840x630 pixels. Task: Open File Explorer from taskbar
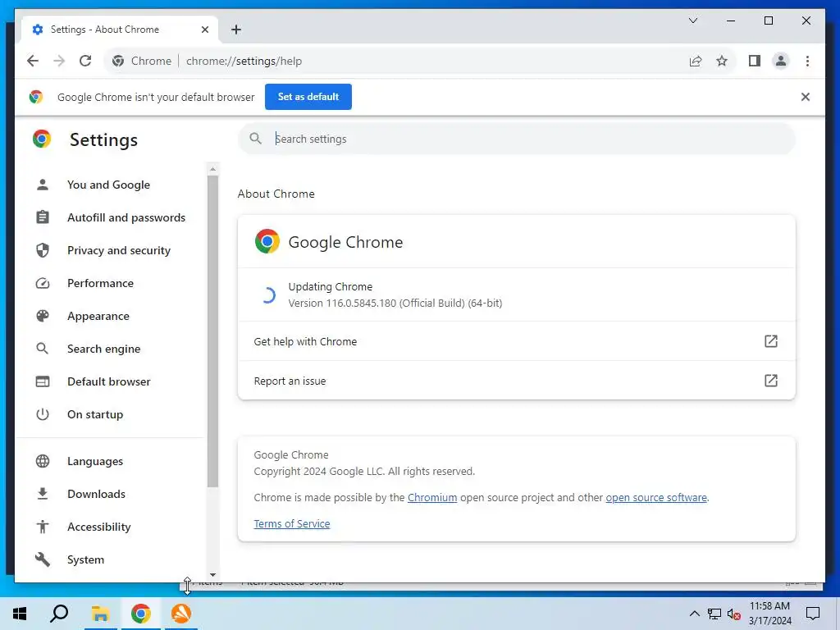pos(100,614)
